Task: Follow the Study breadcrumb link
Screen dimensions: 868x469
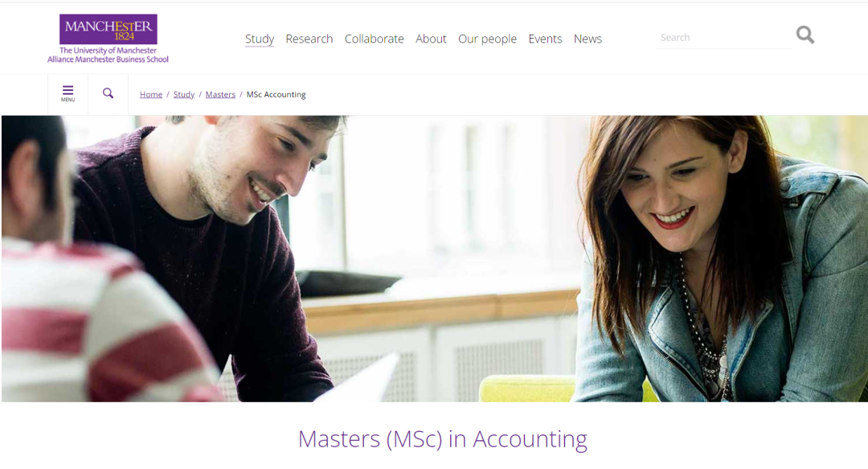Action: (x=184, y=94)
